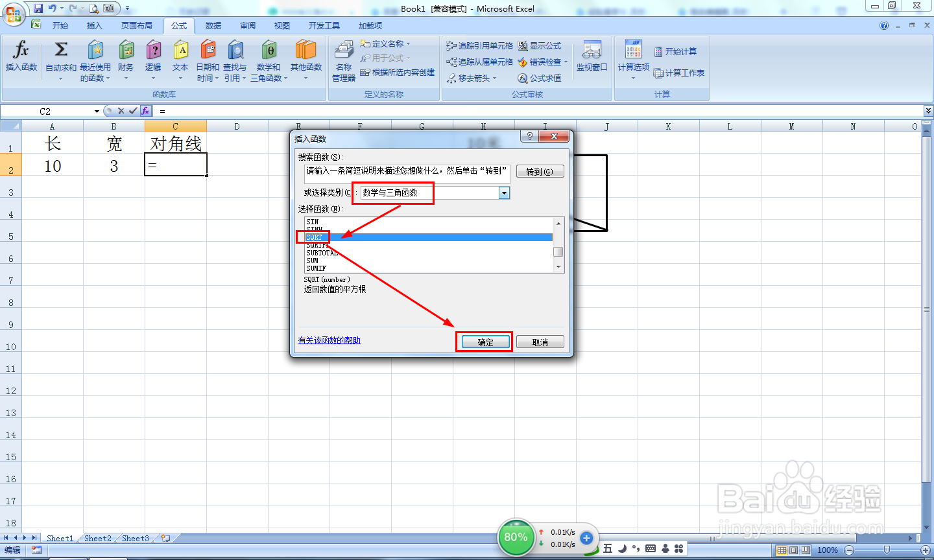Image resolution: width=934 pixels, height=560 pixels.
Task: Click Undo in quick access toolbar
Action: 53,8
